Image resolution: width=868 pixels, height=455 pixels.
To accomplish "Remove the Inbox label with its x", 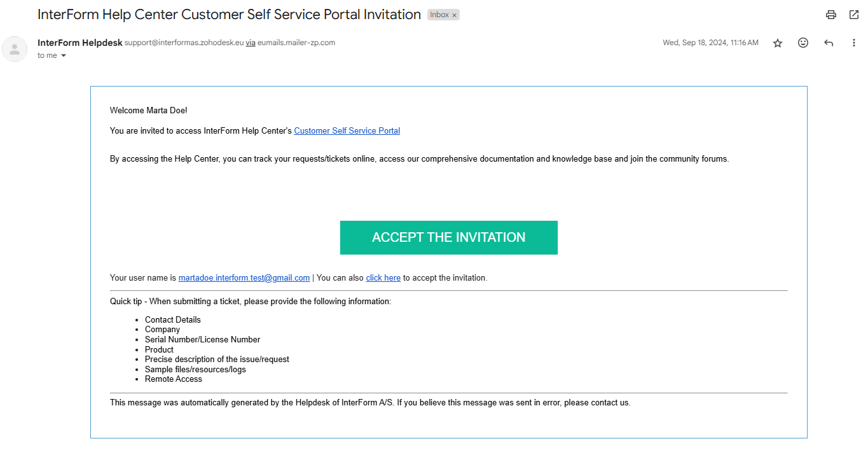I will [x=454, y=15].
